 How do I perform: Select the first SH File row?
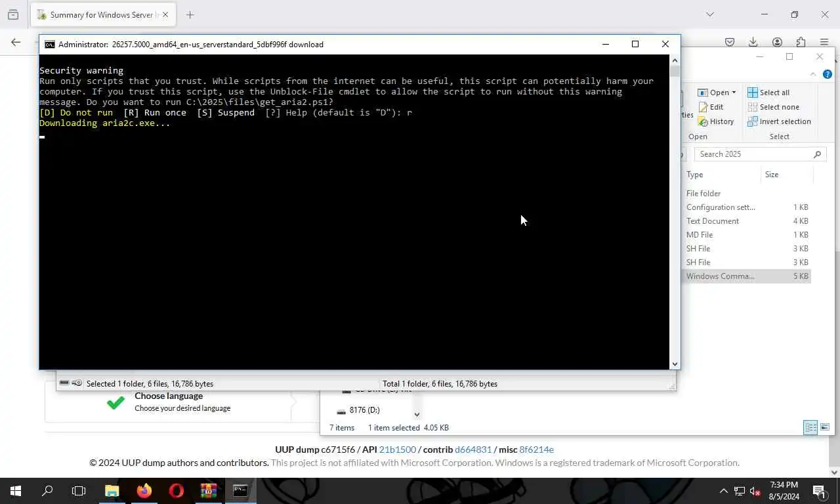pos(747,249)
